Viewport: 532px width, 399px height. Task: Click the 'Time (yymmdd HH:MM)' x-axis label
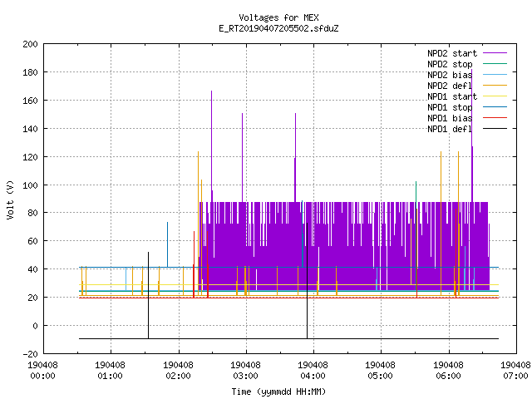(278, 392)
